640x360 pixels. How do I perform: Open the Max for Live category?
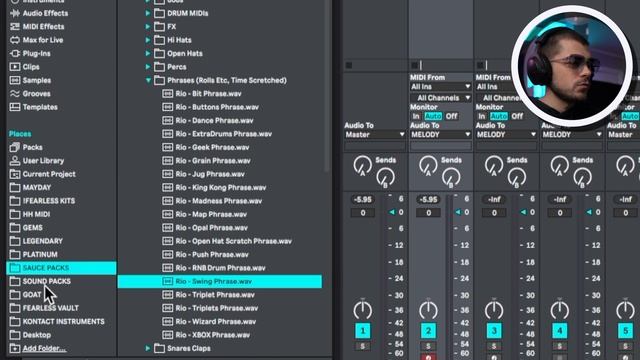[36, 40]
